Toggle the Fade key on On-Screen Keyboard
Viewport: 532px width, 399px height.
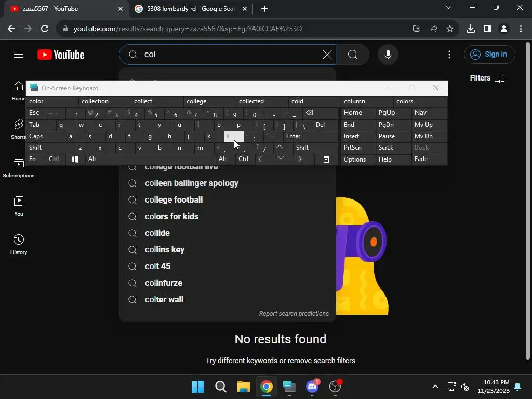click(429, 159)
